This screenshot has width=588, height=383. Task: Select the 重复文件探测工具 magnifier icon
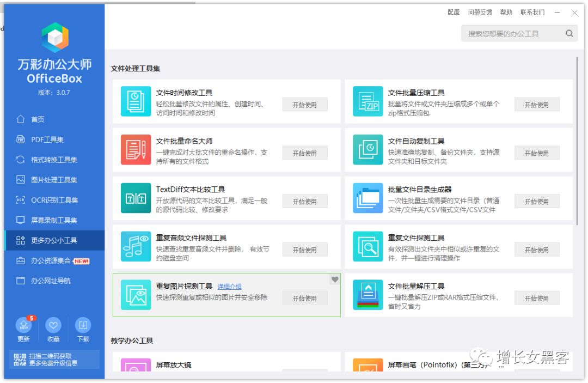[x=368, y=246]
